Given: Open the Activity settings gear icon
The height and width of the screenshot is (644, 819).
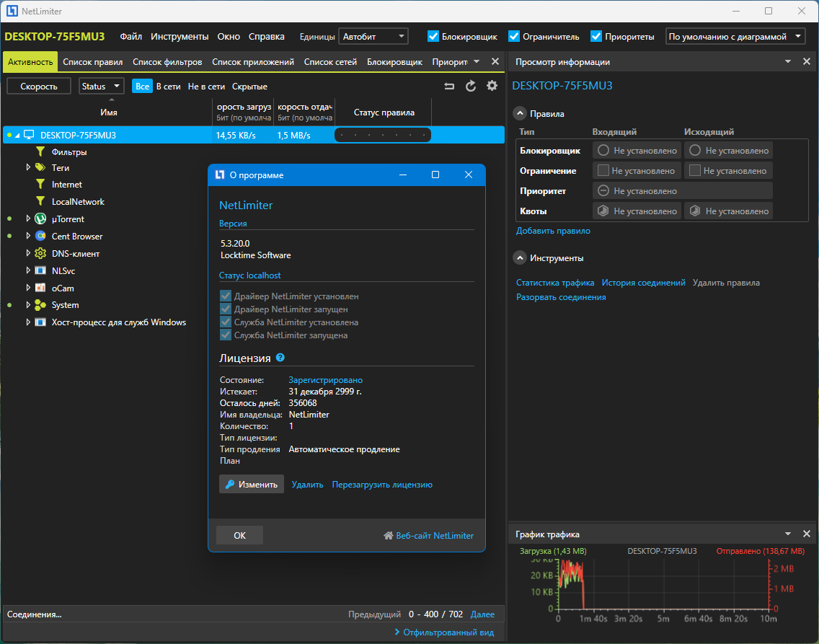Looking at the screenshot, I should 492,86.
